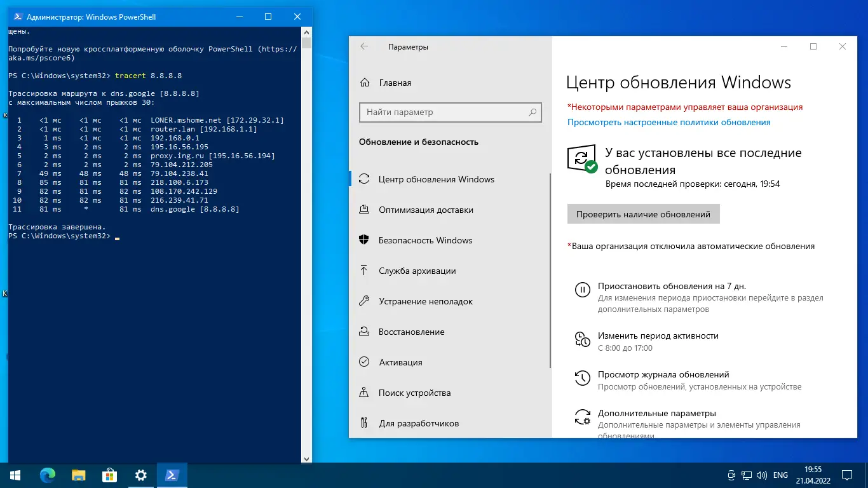Click the '79.104.212.205' hop address
This screenshot has width=868, height=488.
[182, 165]
